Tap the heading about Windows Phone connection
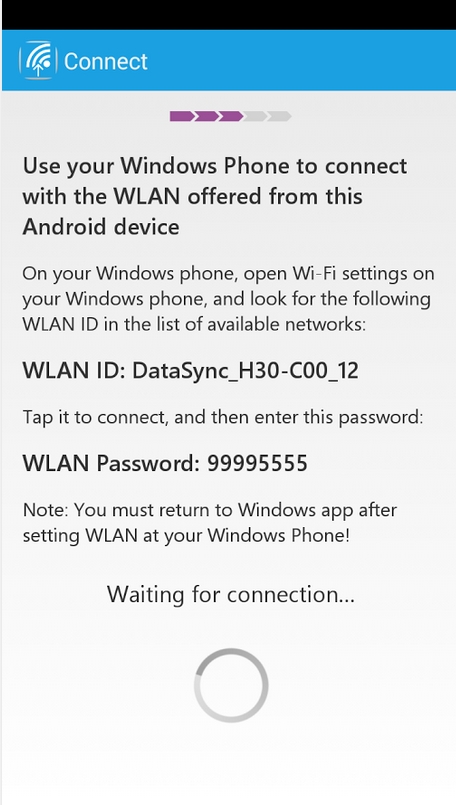 pyautogui.click(x=215, y=197)
